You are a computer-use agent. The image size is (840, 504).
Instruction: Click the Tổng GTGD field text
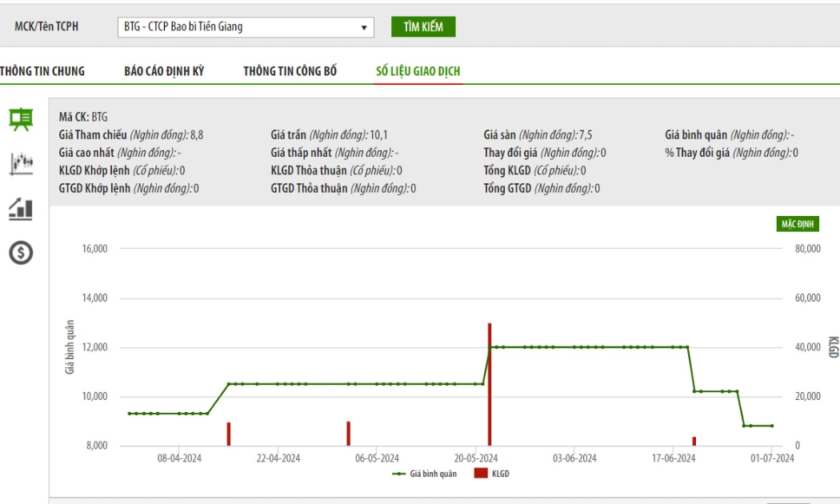tap(542, 189)
